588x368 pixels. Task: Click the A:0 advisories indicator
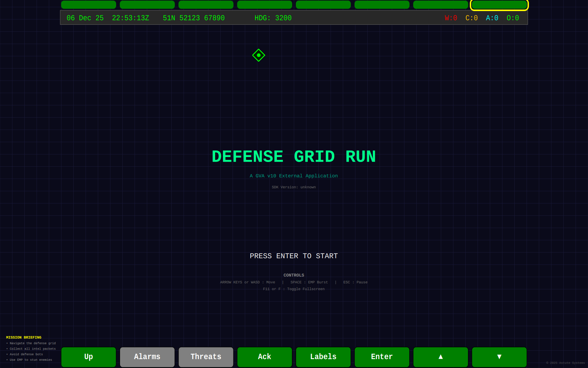[492, 18]
